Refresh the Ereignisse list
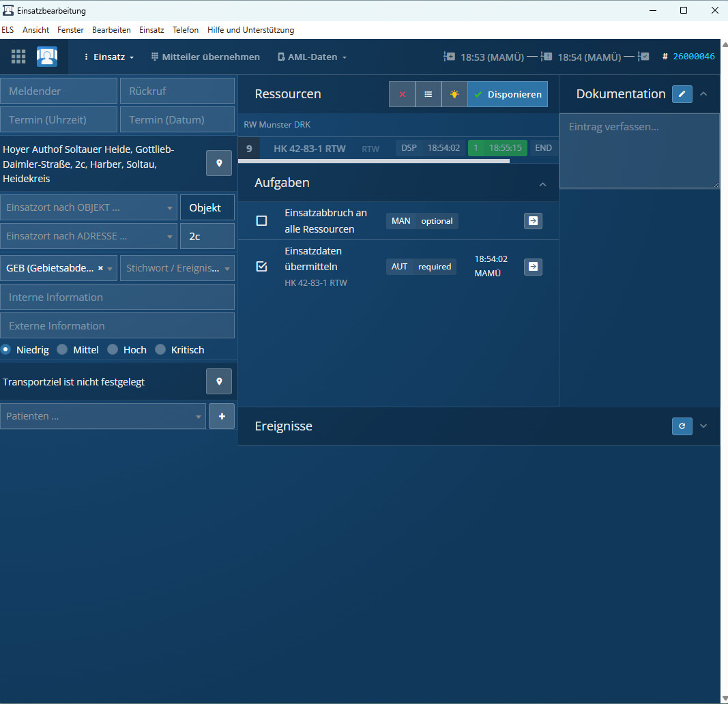 [682, 426]
